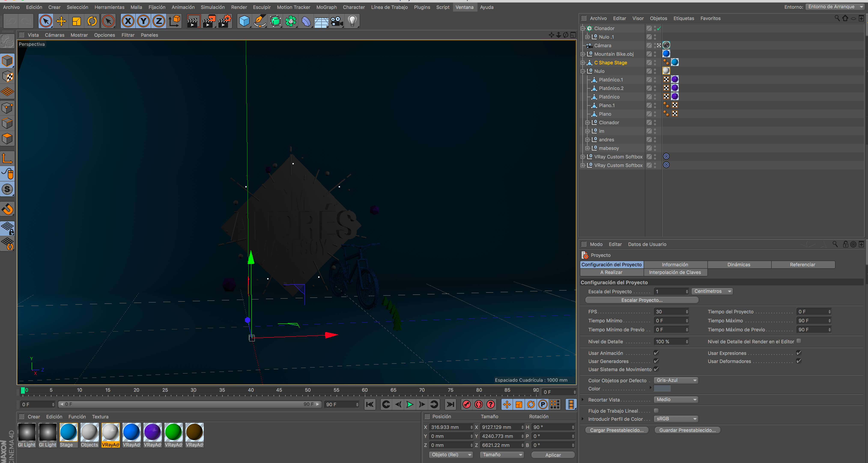Image resolution: width=868 pixels, height=463 pixels.
Task: Open Objeto (Rel) coordinate dropdown
Action: [x=451, y=455]
